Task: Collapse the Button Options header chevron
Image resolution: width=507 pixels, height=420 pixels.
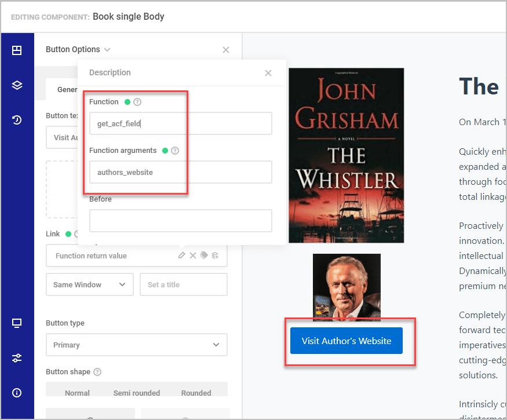Action: point(107,50)
